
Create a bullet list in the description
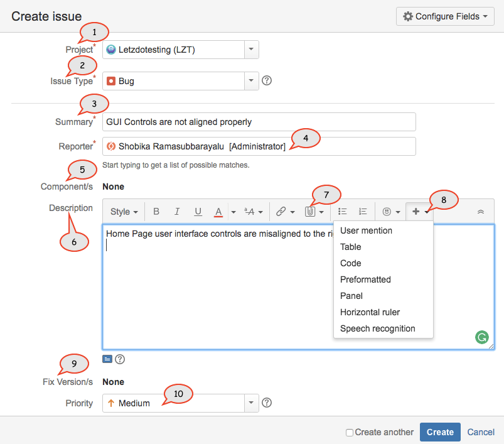(x=343, y=211)
